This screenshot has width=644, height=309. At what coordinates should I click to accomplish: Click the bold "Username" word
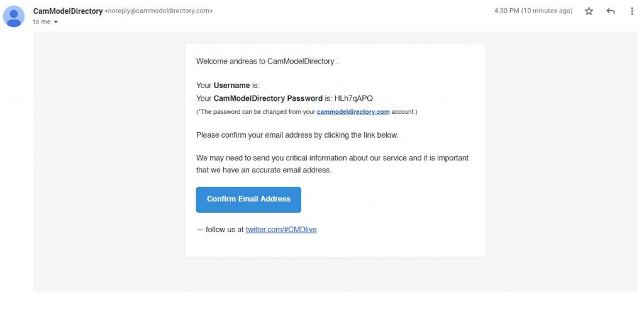click(x=231, y=86)
